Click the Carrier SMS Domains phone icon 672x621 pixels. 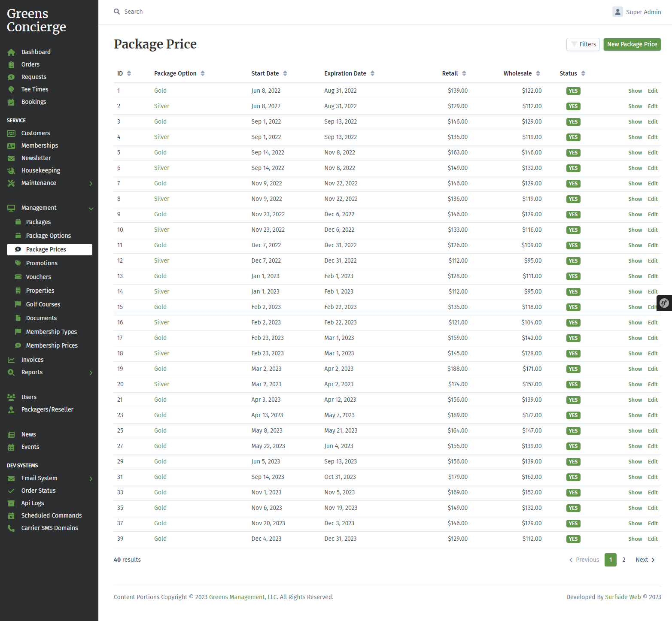(x=11, y=528)
